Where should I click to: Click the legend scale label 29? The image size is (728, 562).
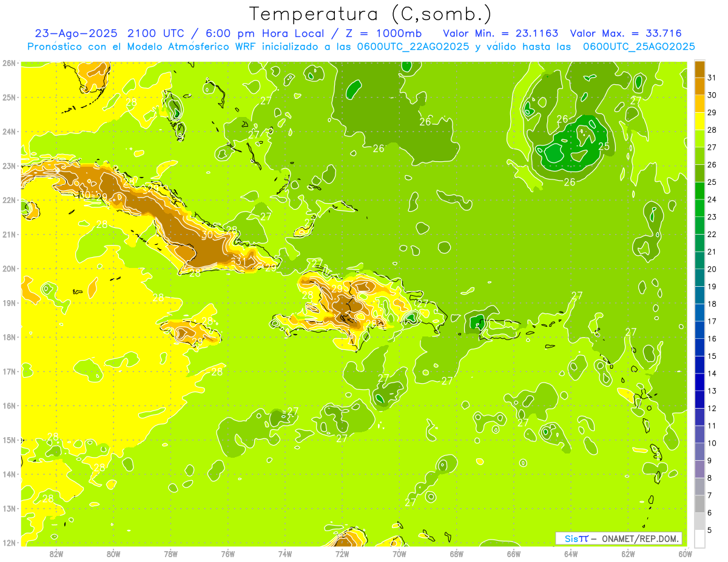tap(712, 112)
